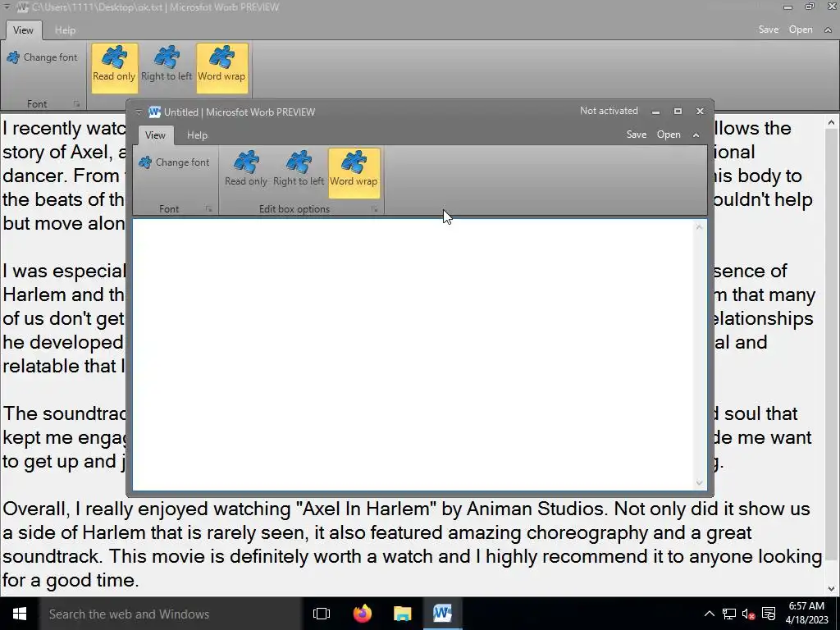Disable Word wrap in Untitled window
The image size is (840, 630).
(354, 173)
